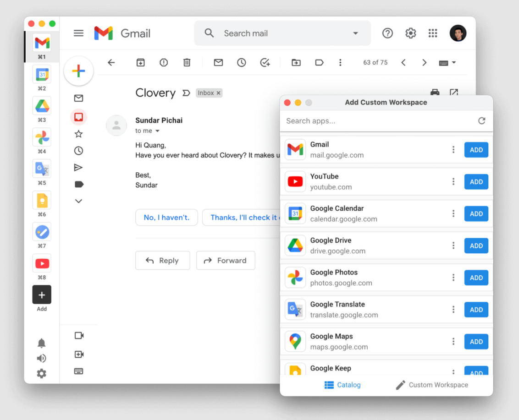
Task: Remove Inbox label with x
Action: pos(218,93)
